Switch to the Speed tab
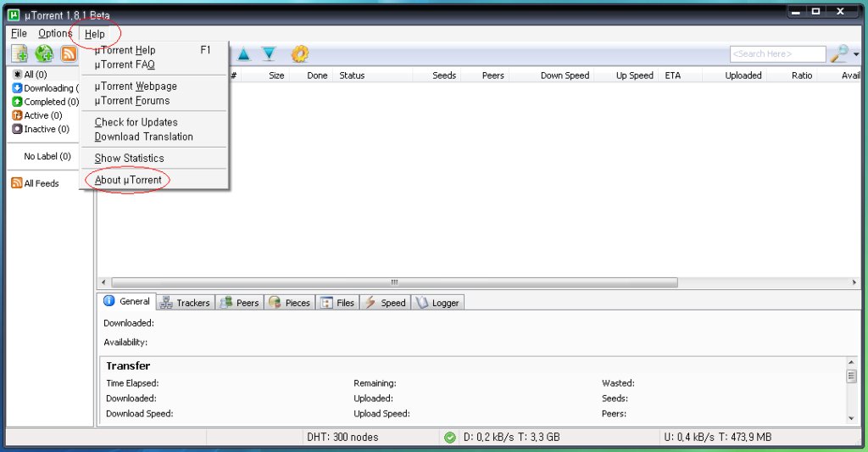This screenshot has width=868, height=452. click(386, 303)
